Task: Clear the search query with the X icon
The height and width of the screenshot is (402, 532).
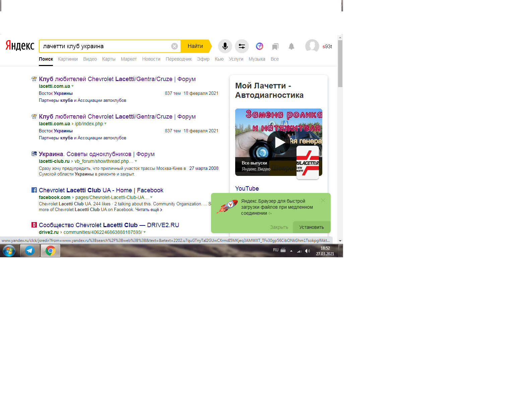Action: (x=175, y=46)
